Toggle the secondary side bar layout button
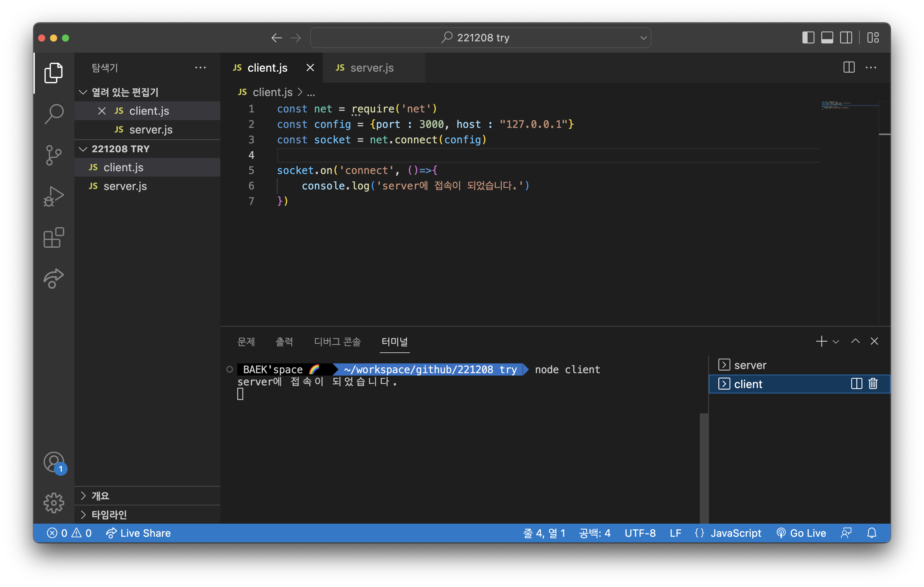924x587 pixels. point(846,37)
